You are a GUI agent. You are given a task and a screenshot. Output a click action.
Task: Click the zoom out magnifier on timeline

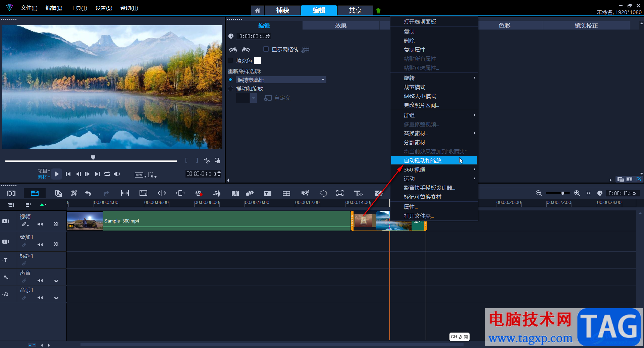539,193
